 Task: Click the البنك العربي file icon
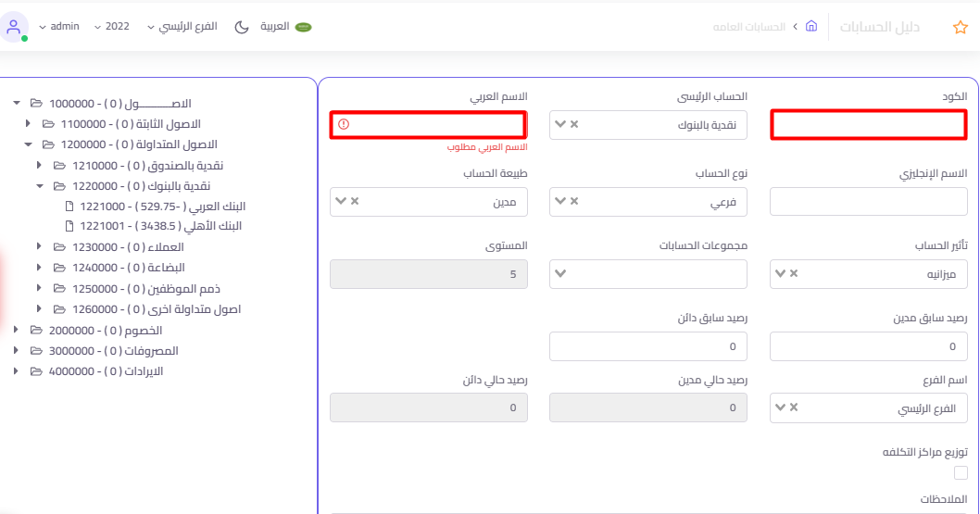click(69, 206)
